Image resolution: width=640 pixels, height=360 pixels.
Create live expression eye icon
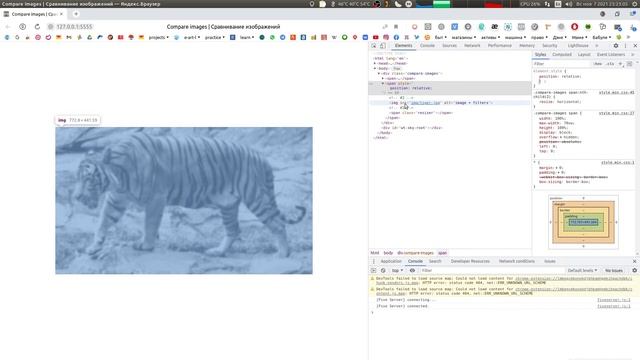click(412, 271)
